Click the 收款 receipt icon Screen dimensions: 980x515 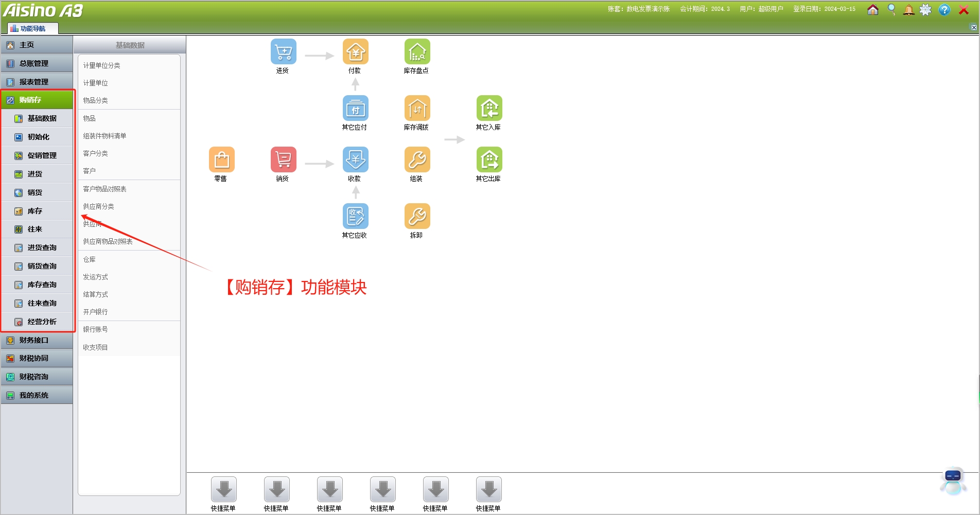355,160
